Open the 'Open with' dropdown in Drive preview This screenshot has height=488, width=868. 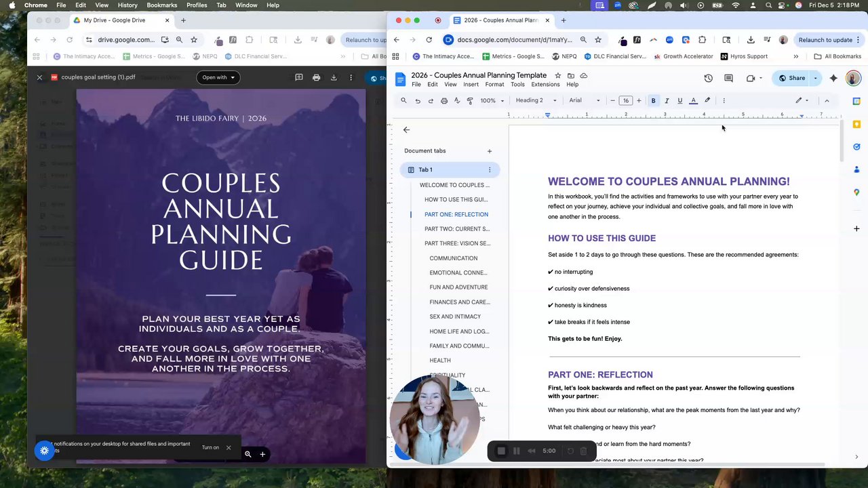(218, 77)
